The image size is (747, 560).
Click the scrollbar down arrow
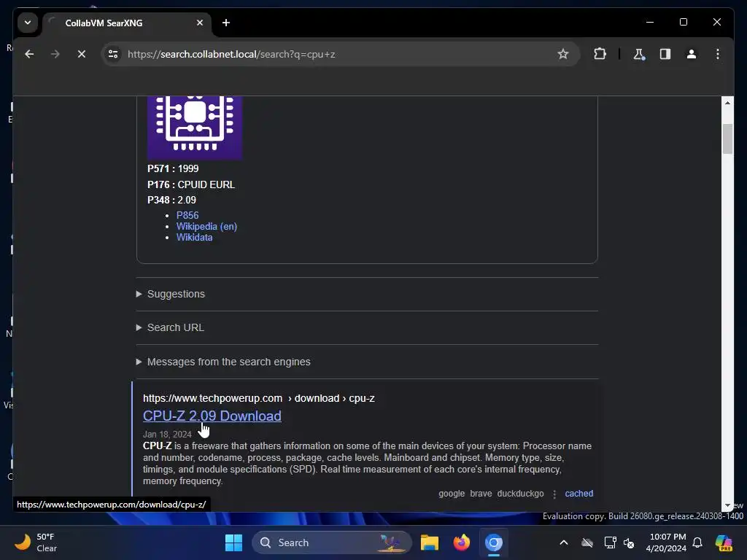click(x=727, y=505)
